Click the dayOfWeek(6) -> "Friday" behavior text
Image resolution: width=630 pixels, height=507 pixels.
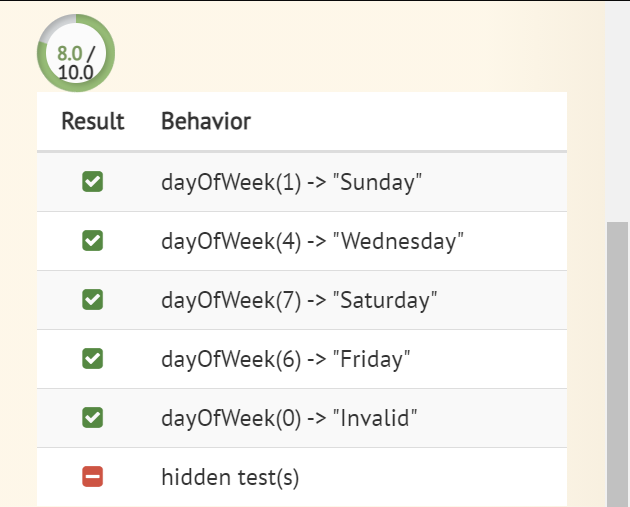[286, 359]
